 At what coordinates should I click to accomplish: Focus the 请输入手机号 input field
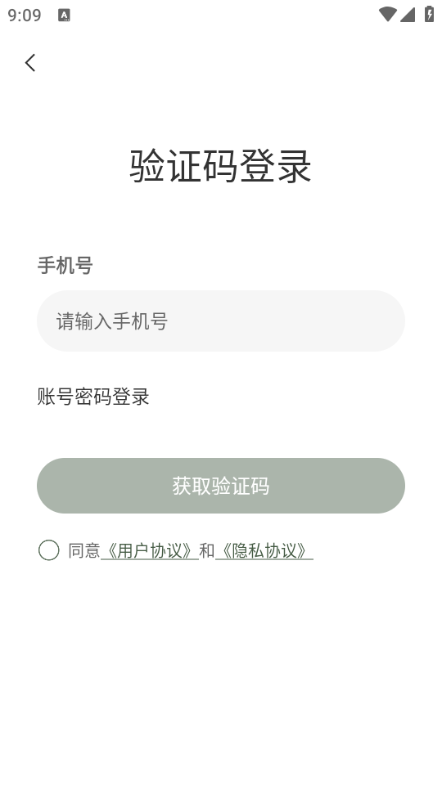point(221,321)
